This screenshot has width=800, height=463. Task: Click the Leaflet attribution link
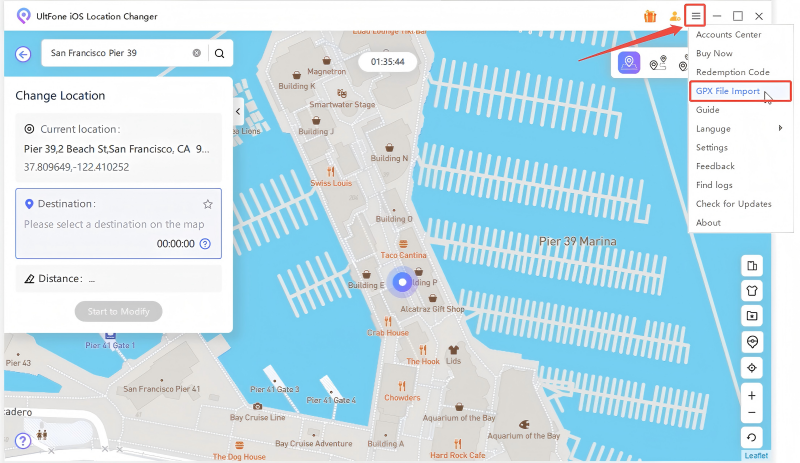click(756, 455)
